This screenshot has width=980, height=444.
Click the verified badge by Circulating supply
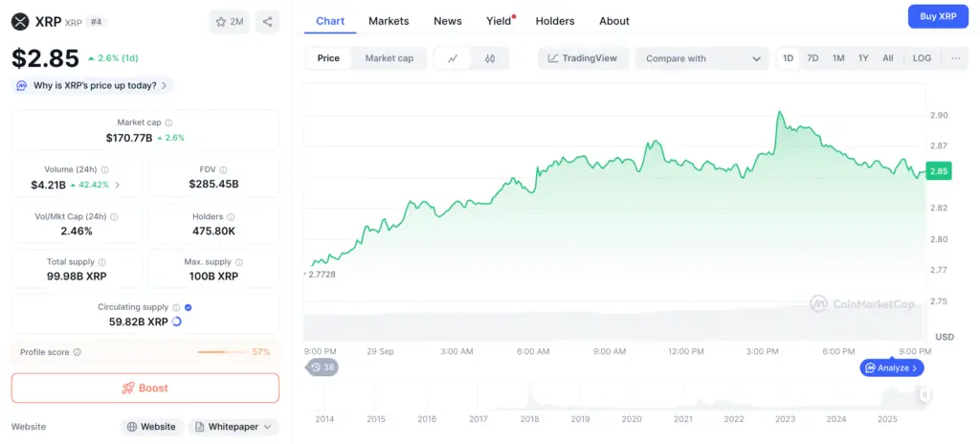point(189,307)
